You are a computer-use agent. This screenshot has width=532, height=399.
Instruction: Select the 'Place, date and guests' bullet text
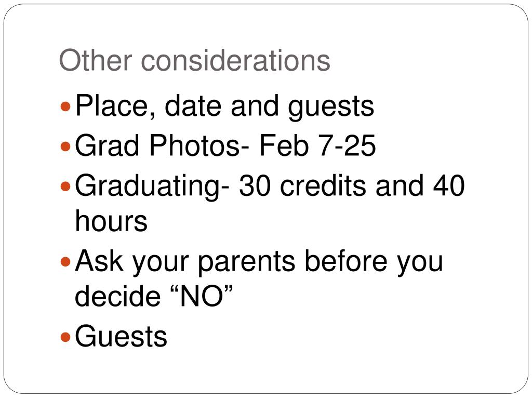[x=224, y=107]
